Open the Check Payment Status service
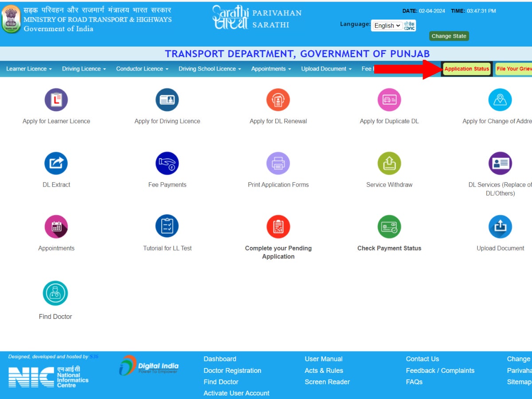The image size is (532, 399). (389, 227)
